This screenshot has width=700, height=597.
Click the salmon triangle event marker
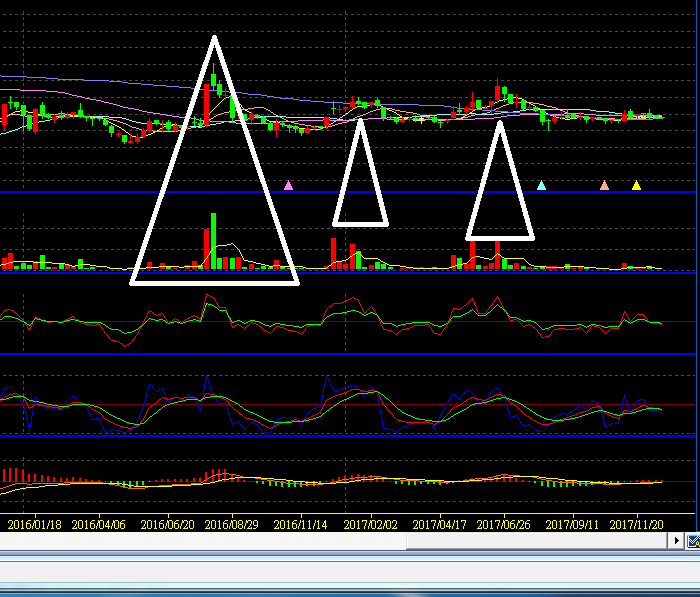click(x=604, y=185)
